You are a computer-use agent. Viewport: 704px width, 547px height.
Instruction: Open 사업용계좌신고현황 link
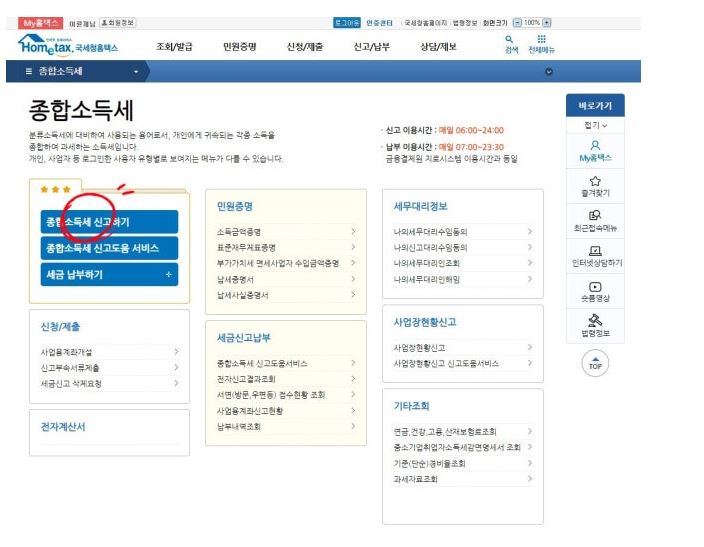[250, 410]
